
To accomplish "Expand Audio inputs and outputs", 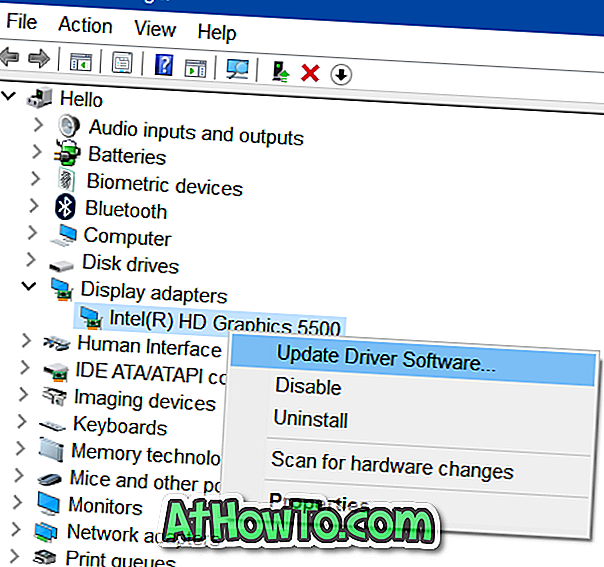I will 38,125.
